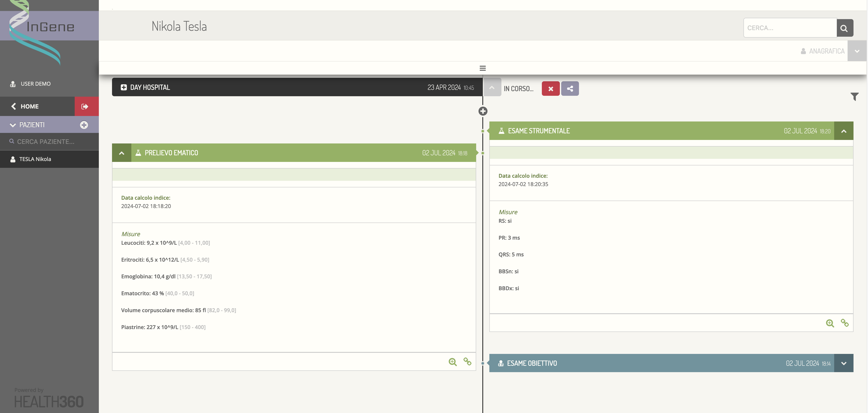Click Volume corpuscolare medio value line
The height and width of the screenshot is (413, 868).
coord(179,310)
